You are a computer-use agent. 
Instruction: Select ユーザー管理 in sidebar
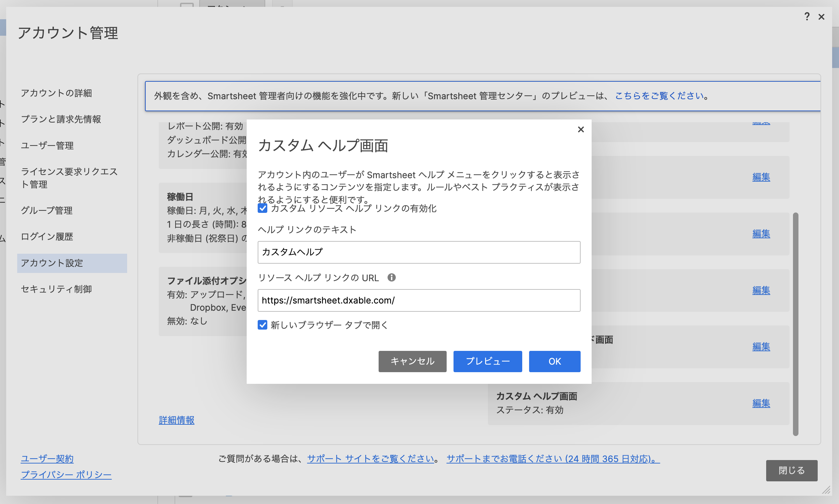[47, 146]
